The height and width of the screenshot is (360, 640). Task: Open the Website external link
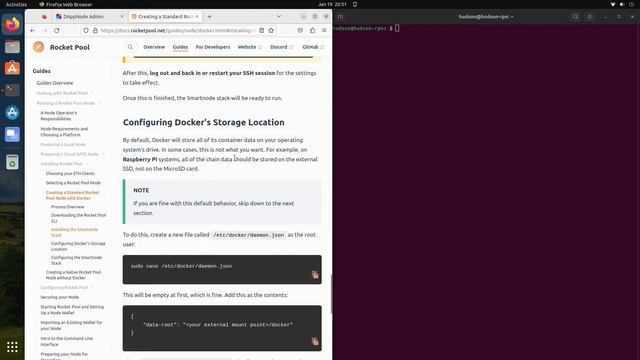click(249, 47)
